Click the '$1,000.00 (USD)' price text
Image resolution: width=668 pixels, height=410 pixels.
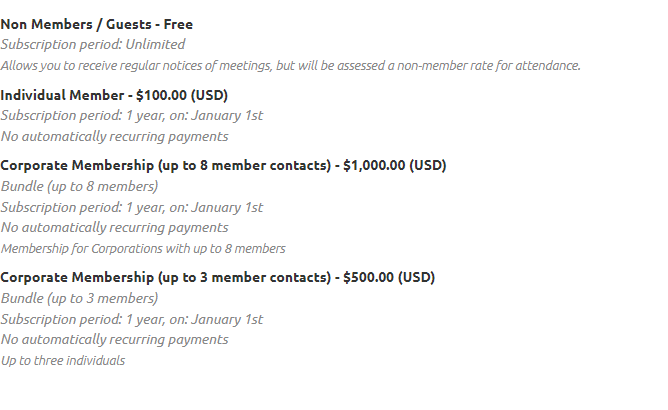point(394,165)
